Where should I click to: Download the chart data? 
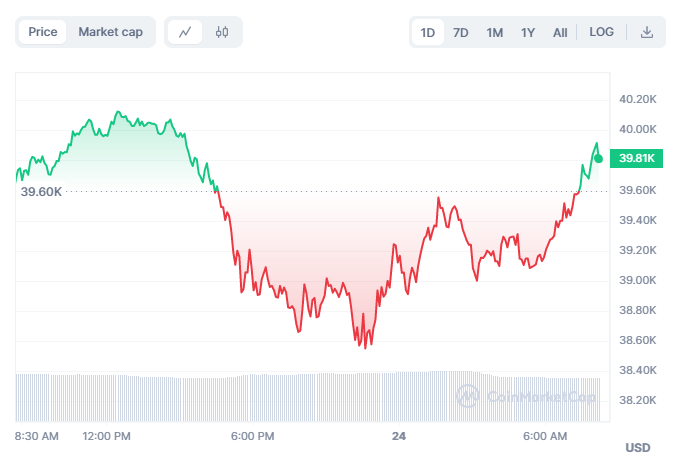(x=647, y=32)
